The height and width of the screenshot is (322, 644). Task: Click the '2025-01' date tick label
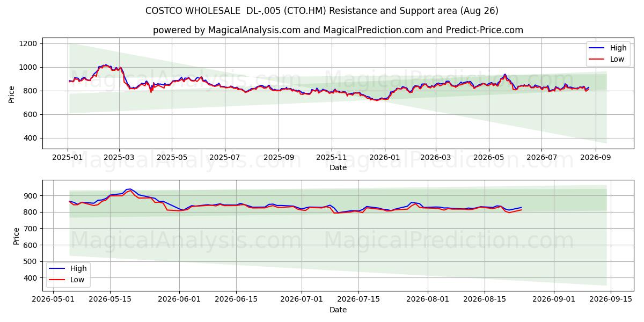(68, 158)
